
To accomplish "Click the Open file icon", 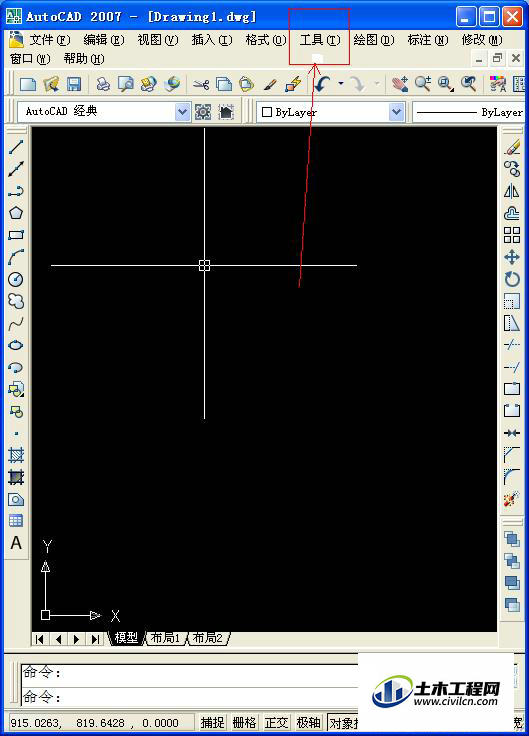I will (x=51, y=84).
